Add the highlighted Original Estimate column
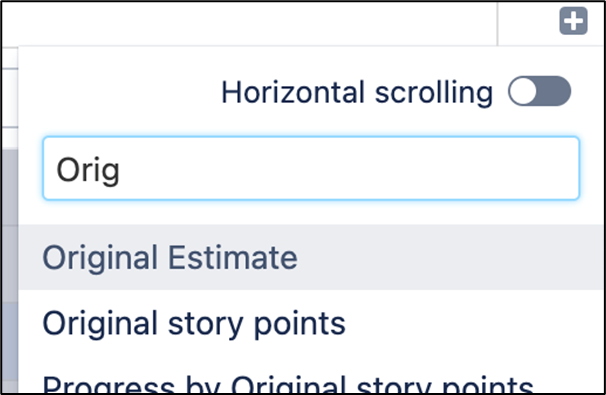The image size is (606, 395). (312, 257)
